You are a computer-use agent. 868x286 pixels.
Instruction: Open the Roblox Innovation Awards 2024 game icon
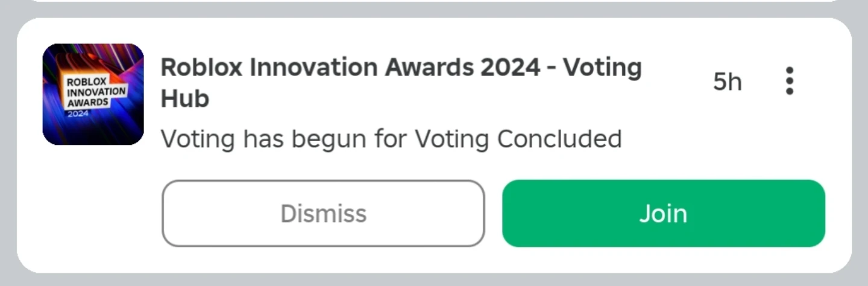(93, 94)
